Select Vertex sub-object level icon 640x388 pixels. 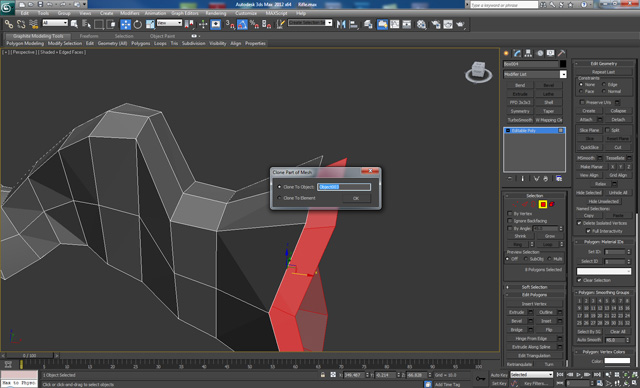coord(515,204)
